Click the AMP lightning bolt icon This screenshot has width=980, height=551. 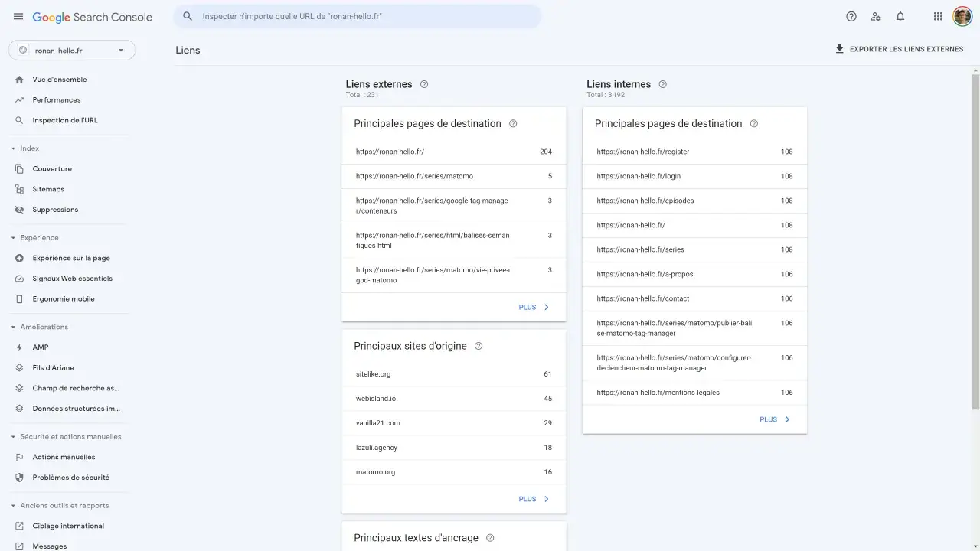[19, 347]
